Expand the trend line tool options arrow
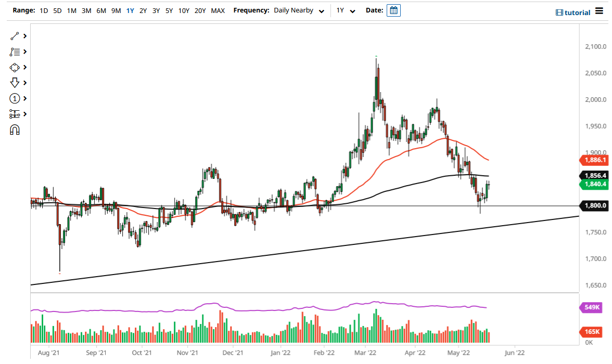The width and height of the screenshot is (612, 364). [25, 36]
